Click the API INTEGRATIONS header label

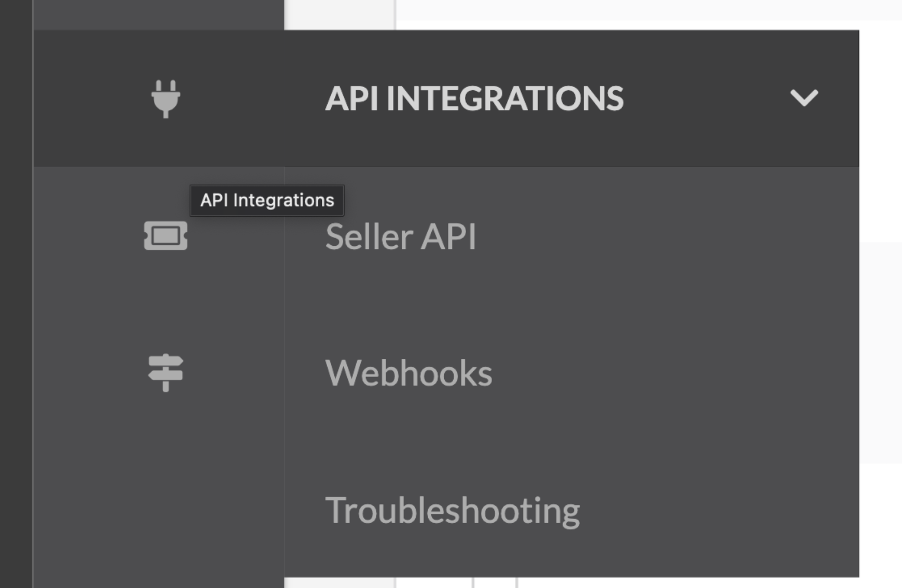[x=475, y=97]
